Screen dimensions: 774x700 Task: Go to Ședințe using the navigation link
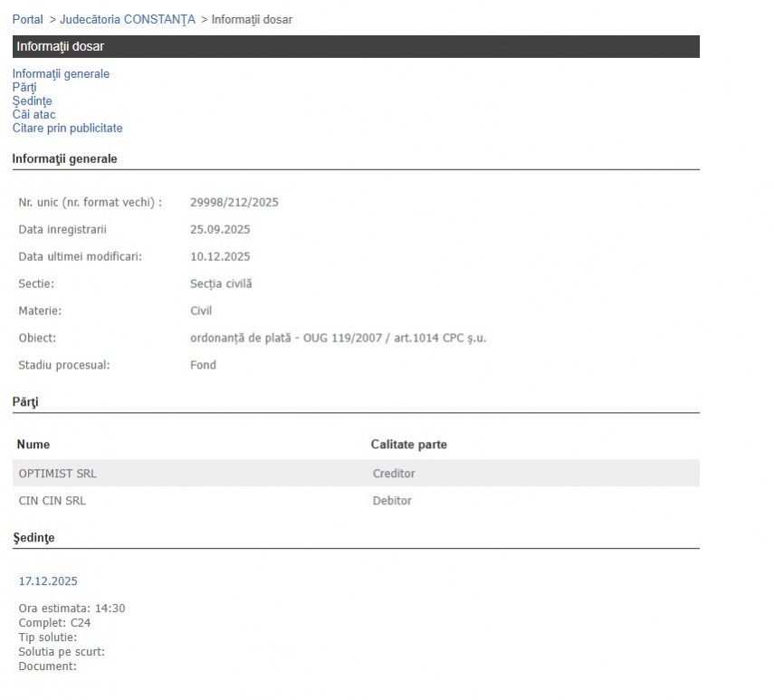pos(32,101)
